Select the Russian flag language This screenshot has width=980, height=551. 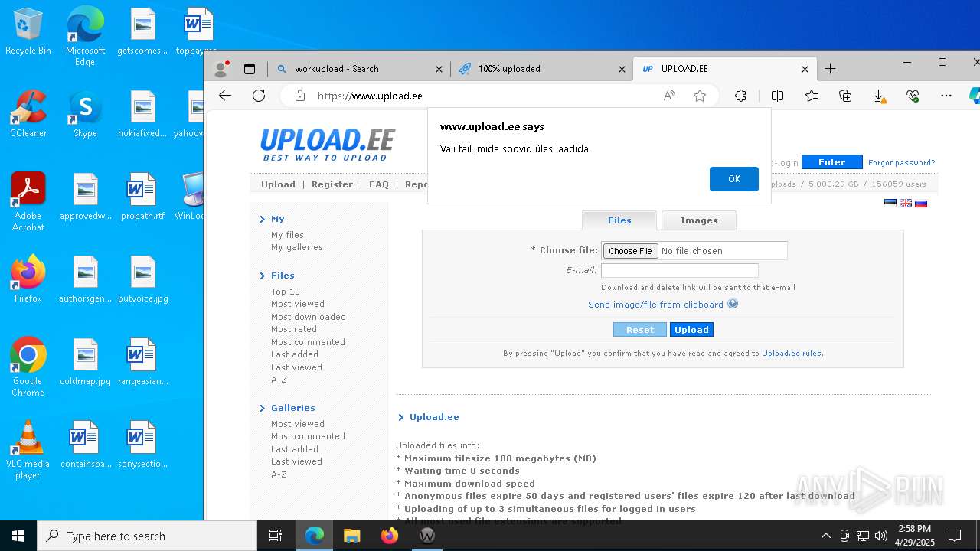(x=921, y=203)
